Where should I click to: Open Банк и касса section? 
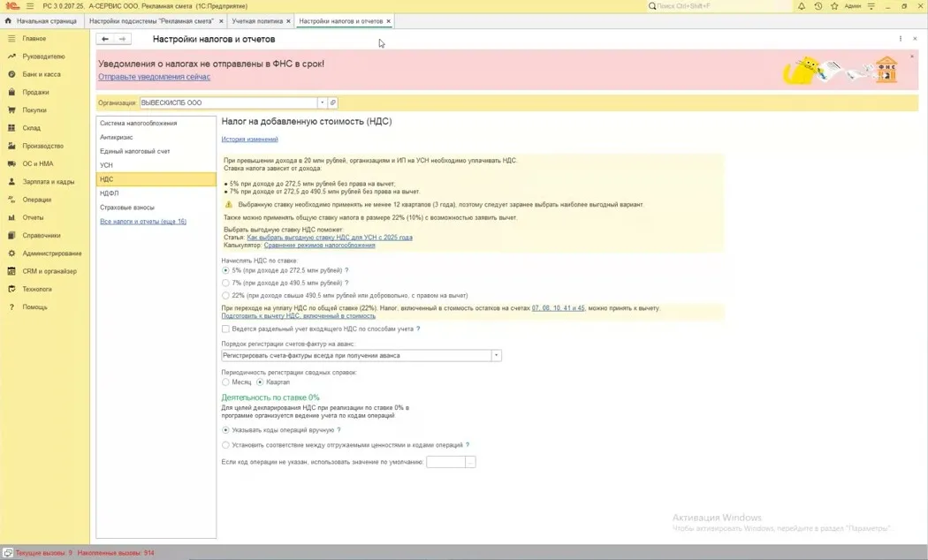coord(42,74)
